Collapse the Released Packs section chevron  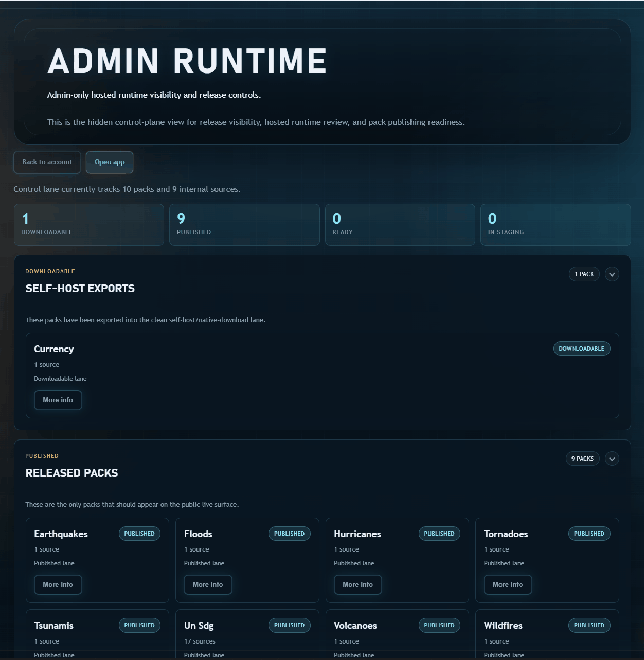(x=612, y=459)
